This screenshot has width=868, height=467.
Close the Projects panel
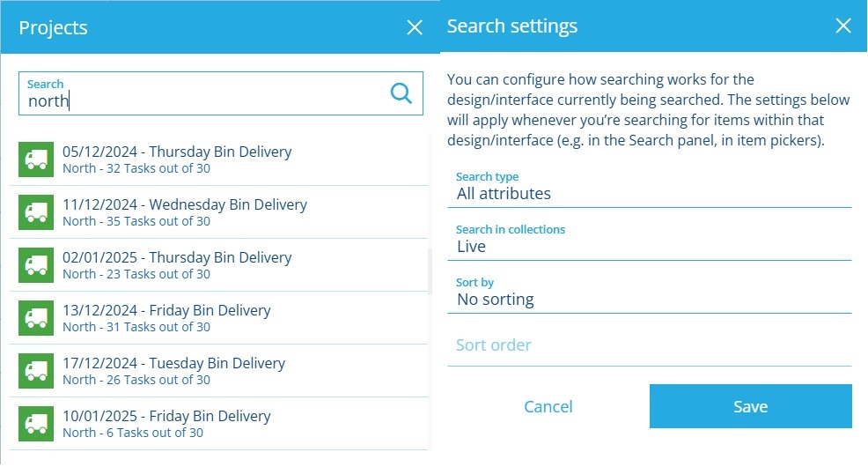click(x=415, y=27)
